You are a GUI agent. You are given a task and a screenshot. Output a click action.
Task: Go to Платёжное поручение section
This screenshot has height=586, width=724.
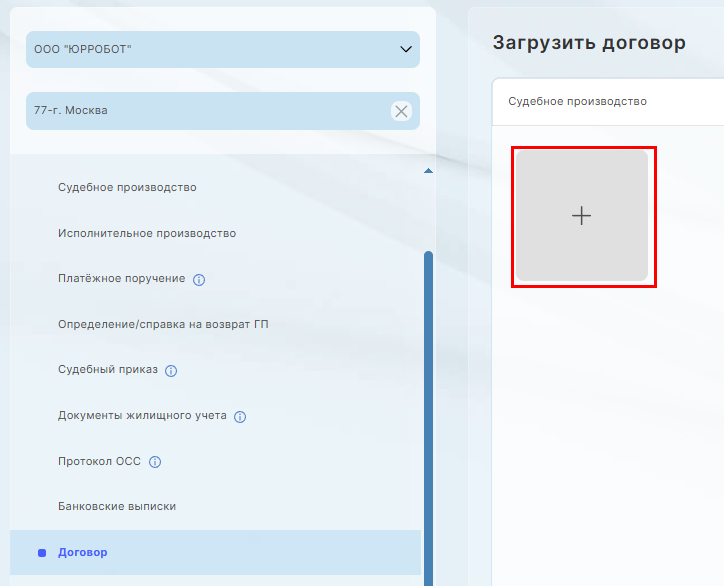pos(121,278)
